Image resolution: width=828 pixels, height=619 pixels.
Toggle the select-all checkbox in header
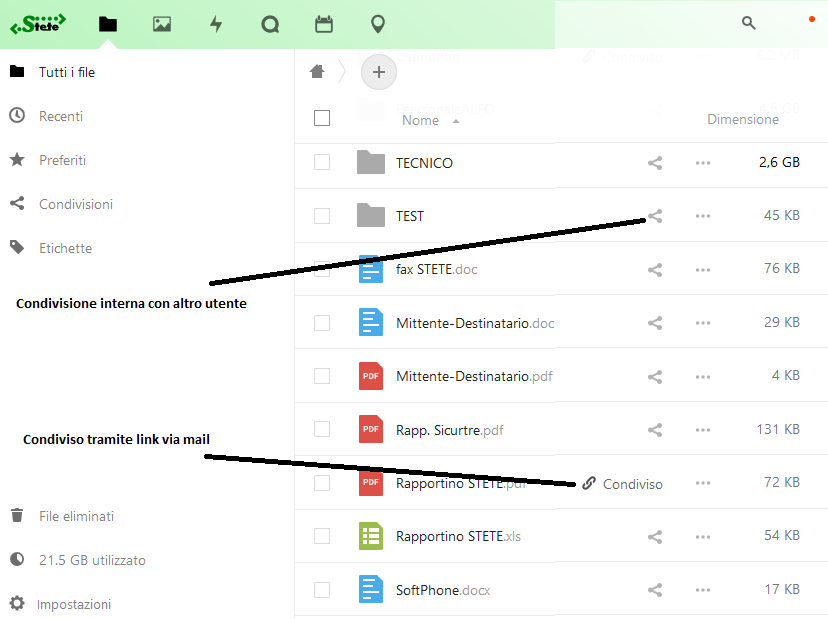[321, 117]
